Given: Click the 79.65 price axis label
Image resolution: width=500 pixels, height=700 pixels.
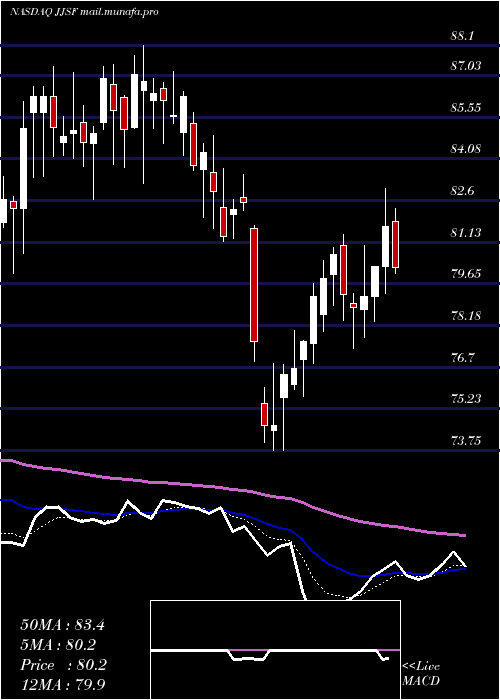Looking at the screenshot, I should click(x=466, y=274).
